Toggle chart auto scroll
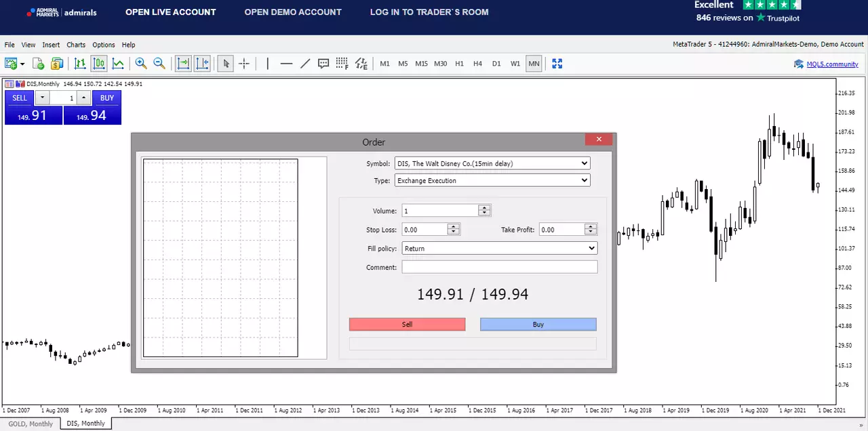The width and height of the screenshot is (868, 431). (183, 64)
